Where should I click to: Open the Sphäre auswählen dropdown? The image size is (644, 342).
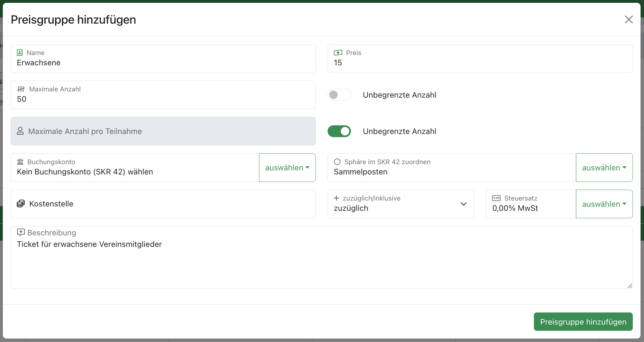[604, 168]
